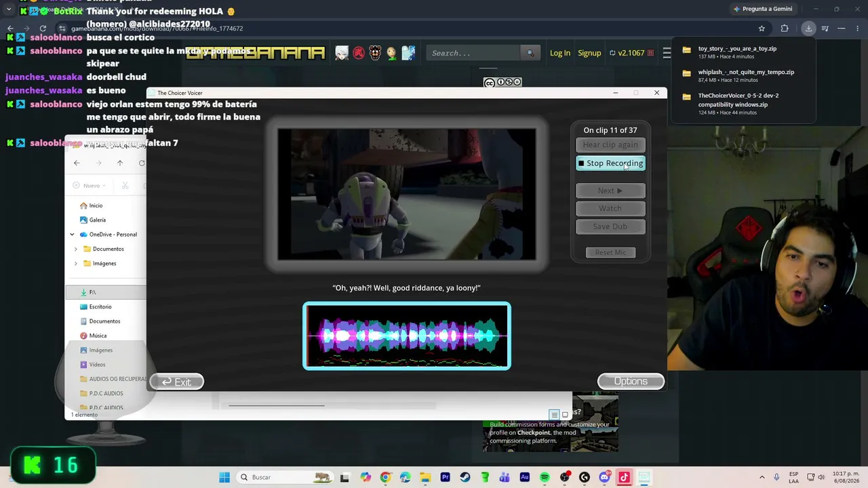Screen dimensions: 868x488
Task: Open Adobe Audition from the taskbar
Action: pos(524,477)
